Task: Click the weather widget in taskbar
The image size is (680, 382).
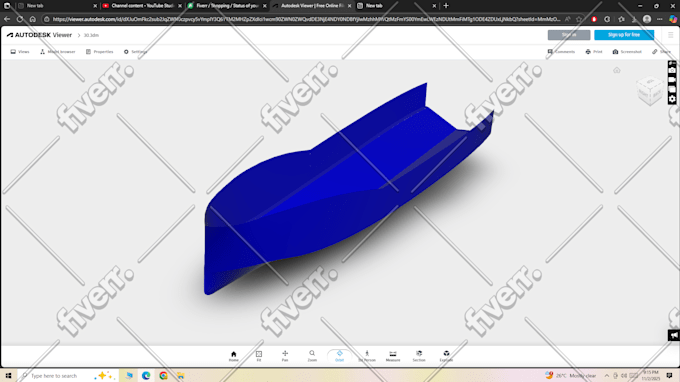Action: [x=570, y=375]
